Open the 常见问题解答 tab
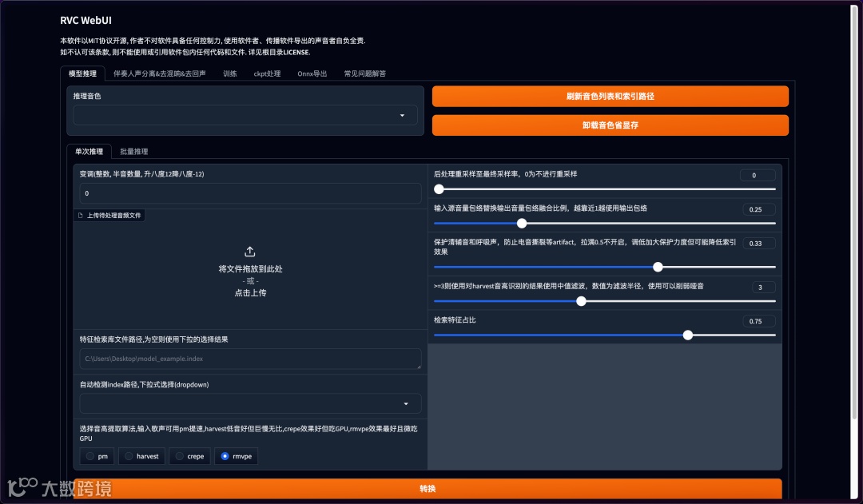This screenshot has width=863, height=504. pyautogui.click(x=365, y=73)
